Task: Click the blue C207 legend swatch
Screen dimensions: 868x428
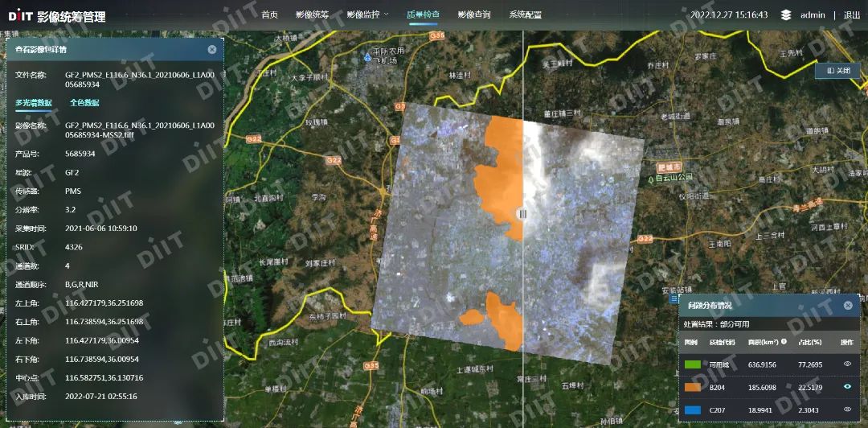Action: (693, 409)
